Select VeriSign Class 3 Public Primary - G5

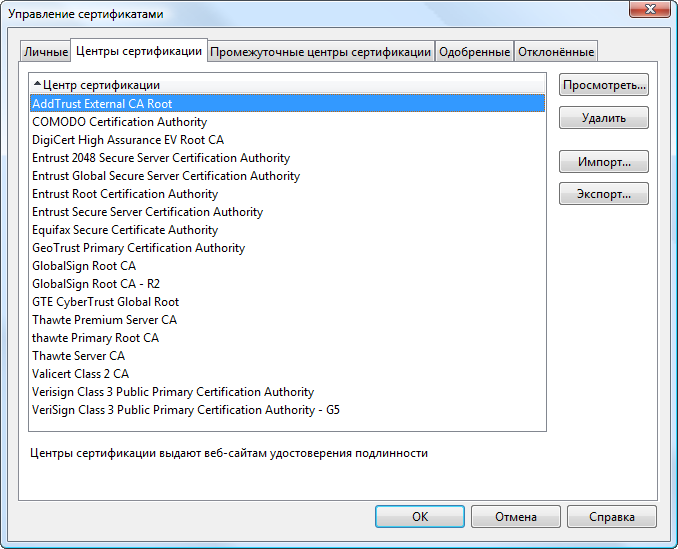pos(288,410)
